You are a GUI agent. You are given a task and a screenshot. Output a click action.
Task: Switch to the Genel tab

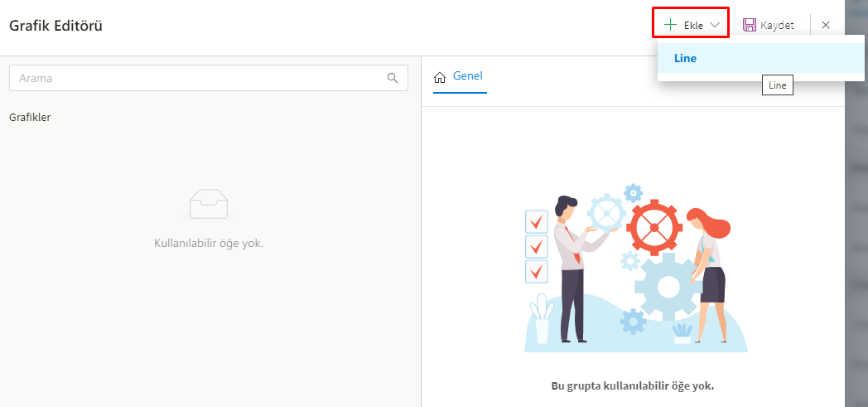[x=460, y=76]
